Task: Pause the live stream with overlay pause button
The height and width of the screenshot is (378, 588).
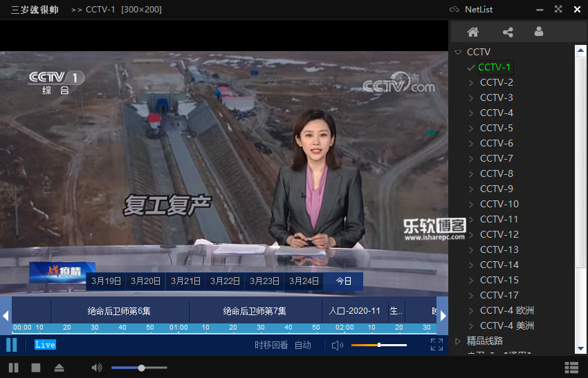Action: pyautogui.click(x=12, y=345)
